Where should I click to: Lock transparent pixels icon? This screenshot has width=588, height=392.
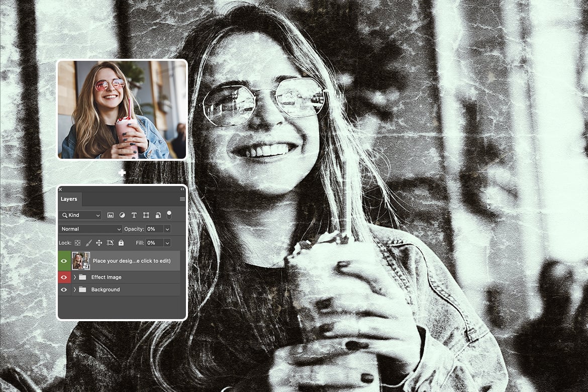coord(77,243)
